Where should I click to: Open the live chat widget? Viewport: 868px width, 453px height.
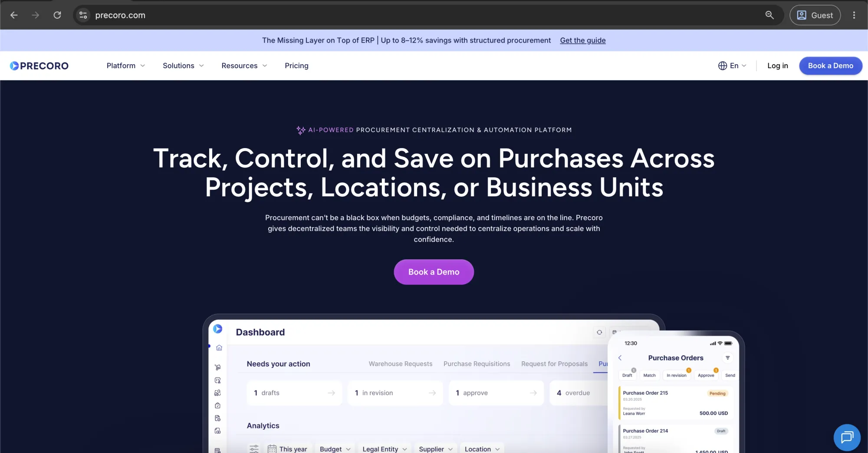pyautogui.click(x=847, y=437)
